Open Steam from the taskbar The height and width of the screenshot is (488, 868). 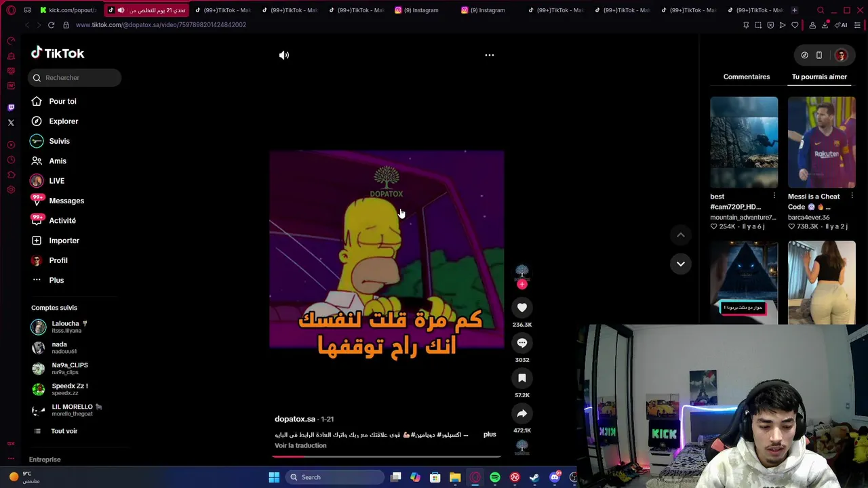click(534, 477)
